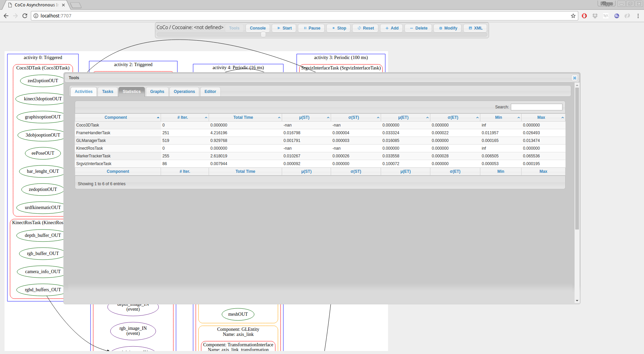The width and height of the screenshot is (644, 354).
Task: Close the Tools dialog with the X
Action: tap(575, 78)
